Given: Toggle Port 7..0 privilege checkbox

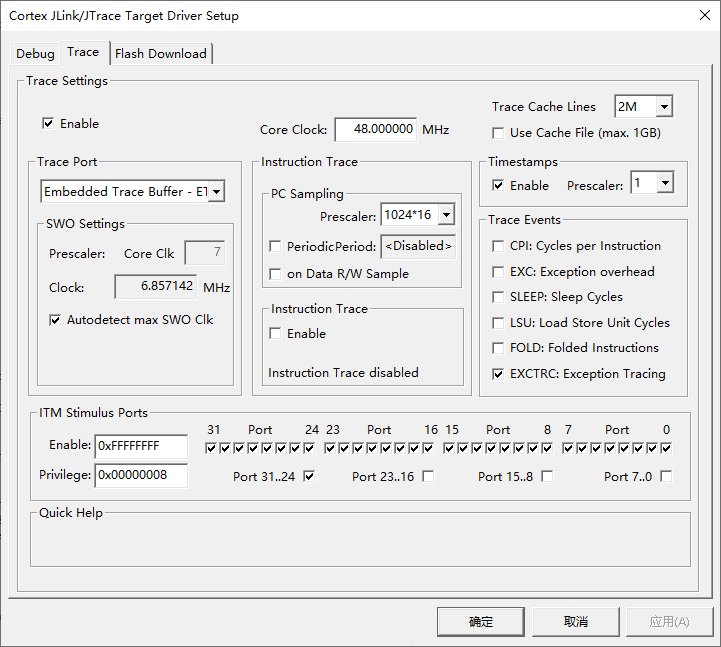Looking at the screenshot, I should 666,476.
